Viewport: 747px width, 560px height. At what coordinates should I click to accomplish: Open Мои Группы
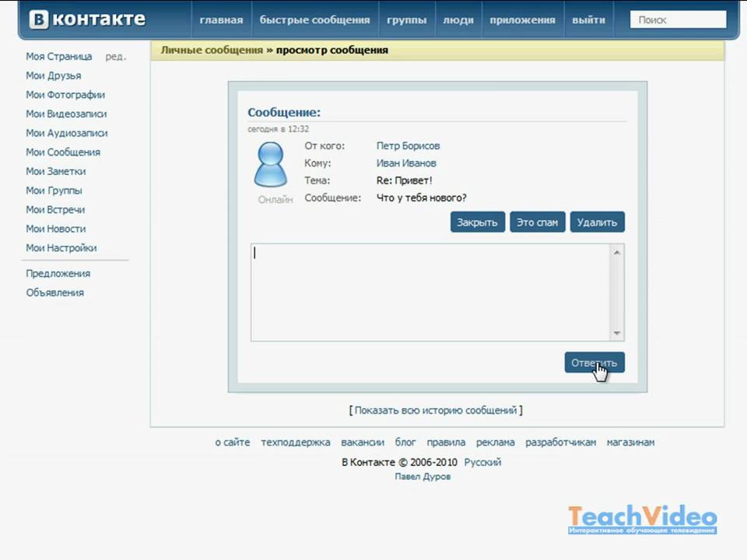pyautogui.click(x=54, y=191)
